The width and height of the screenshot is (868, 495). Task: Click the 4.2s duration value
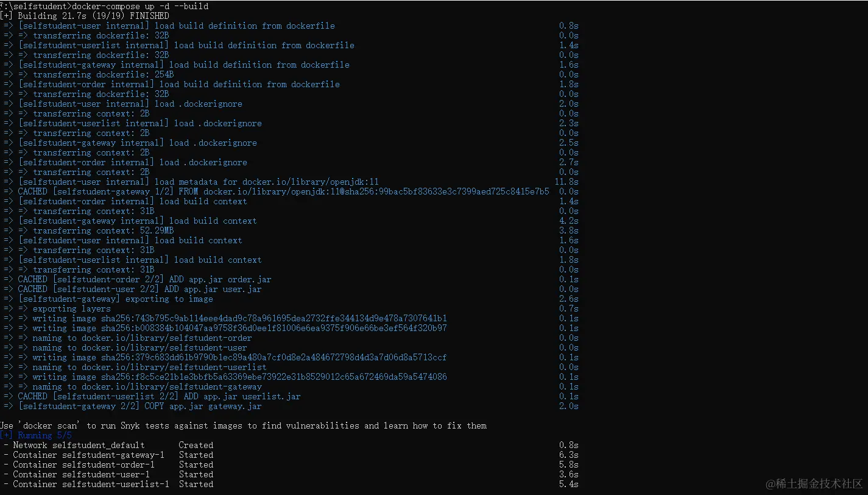[x=569, y=221]
